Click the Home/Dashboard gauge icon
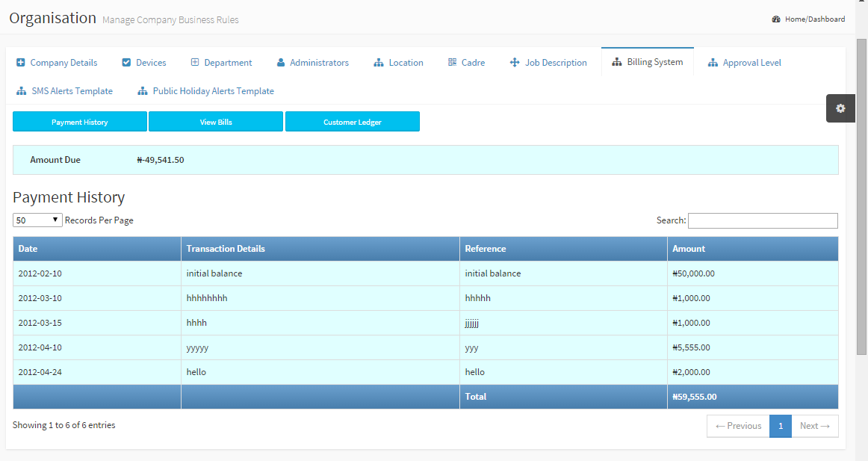This screenshot has width=868, height=461. pos(776,19)
